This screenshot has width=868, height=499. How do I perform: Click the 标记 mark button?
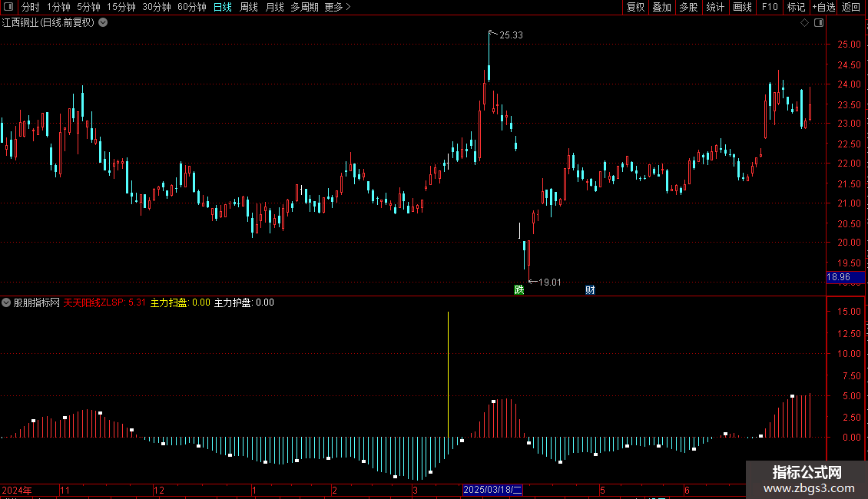tap(796, 7)
